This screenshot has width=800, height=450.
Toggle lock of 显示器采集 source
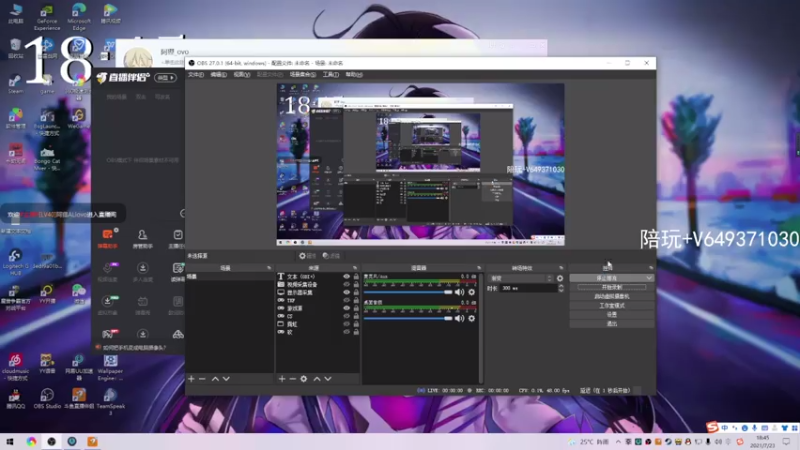356,292
